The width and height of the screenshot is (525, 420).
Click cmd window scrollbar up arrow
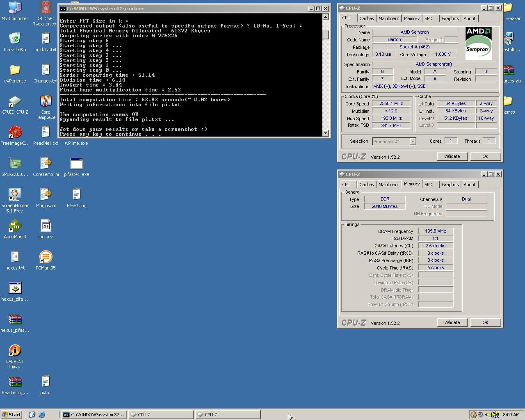pyautogui.click(x=326, y=17)
